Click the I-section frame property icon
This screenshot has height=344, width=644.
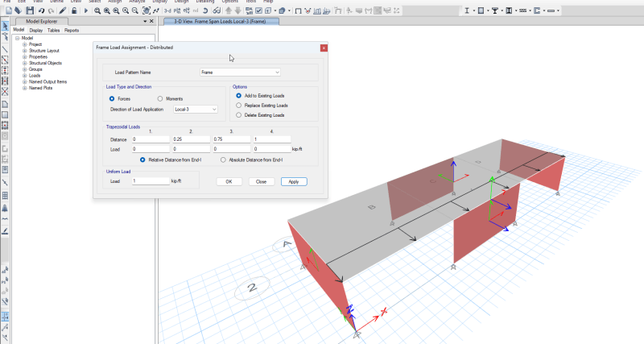pos(467,10)
